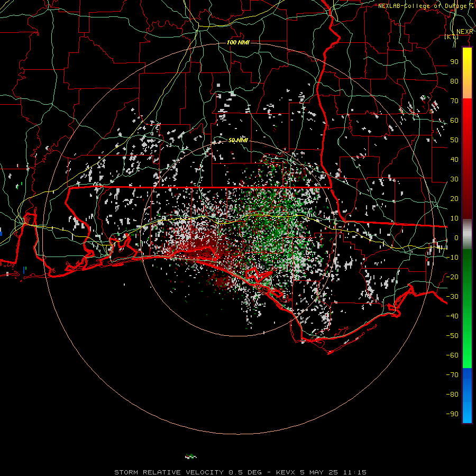Click the 60 value on velocity scale
Screen dimensions: 476x476
click(454, 120)
